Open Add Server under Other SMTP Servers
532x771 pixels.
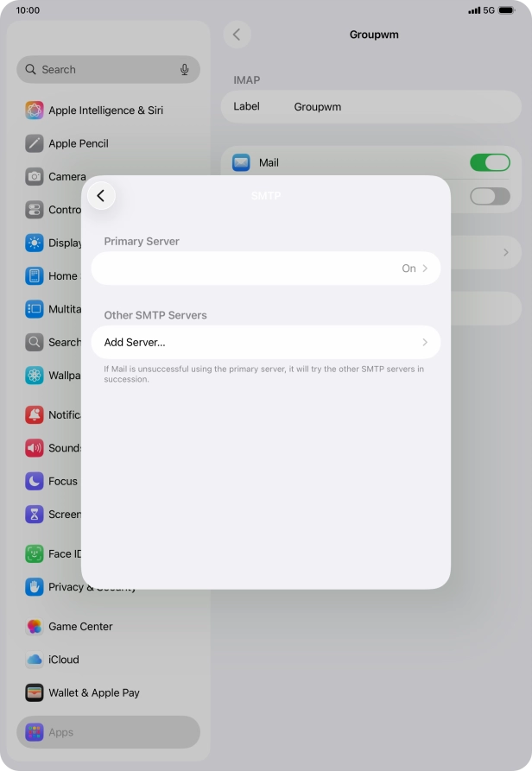click(265, 343)
